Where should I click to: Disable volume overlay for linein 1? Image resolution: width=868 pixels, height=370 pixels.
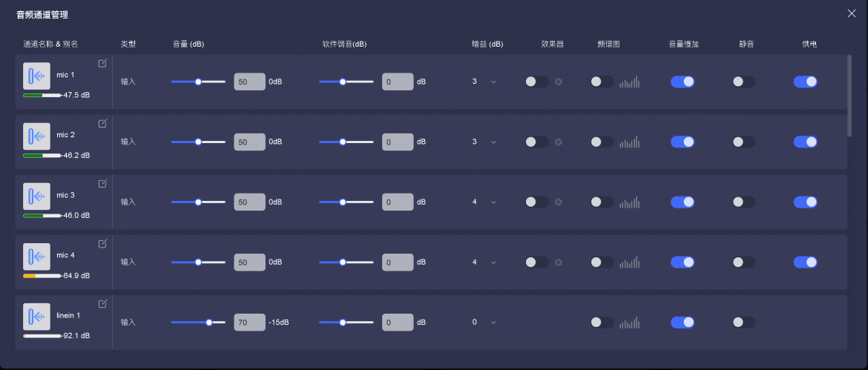(x=682, y=322)
